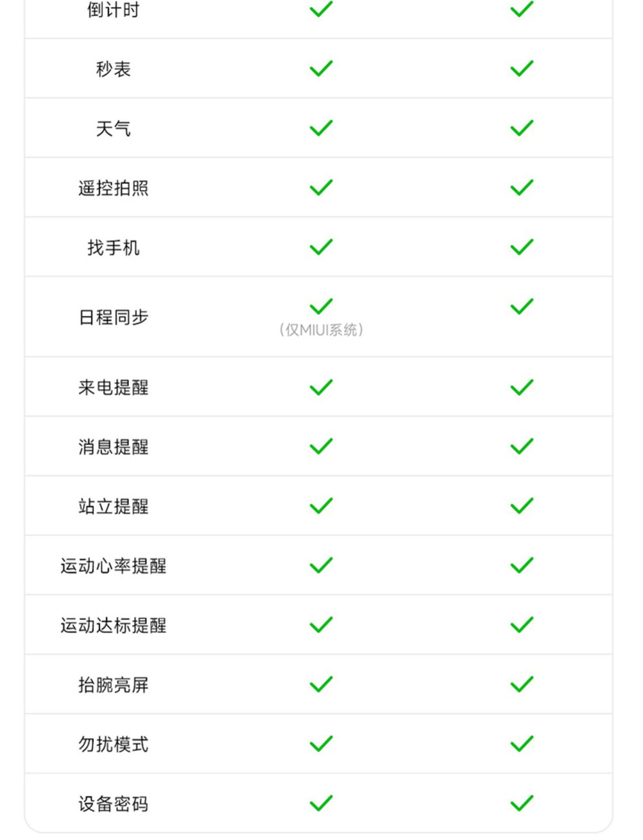Click the second-column checkmark for 天气
This screenshot has width=643, height=840.
coord(521,128)
